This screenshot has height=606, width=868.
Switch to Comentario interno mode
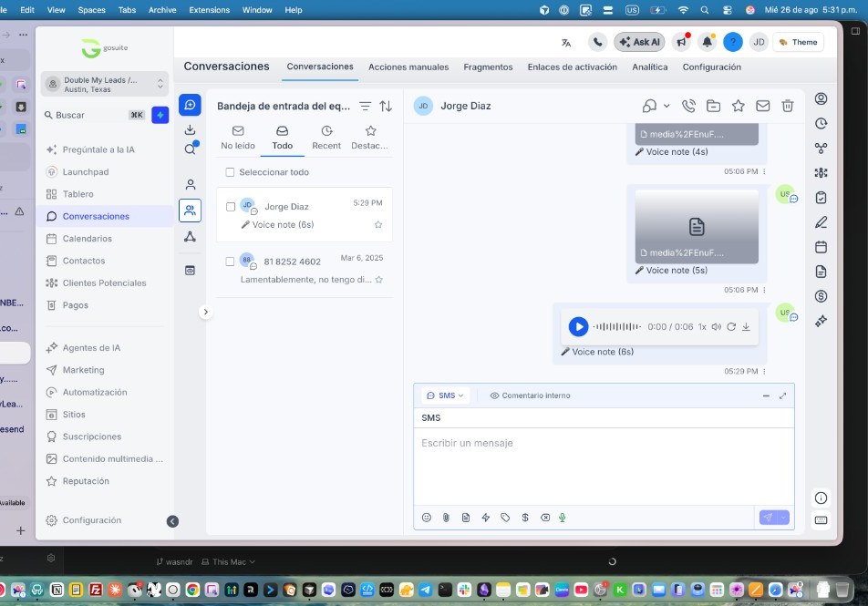coord(531,395)
